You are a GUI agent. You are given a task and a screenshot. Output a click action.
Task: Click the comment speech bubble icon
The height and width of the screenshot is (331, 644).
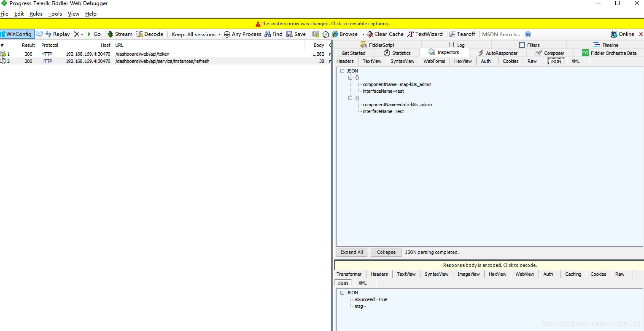click(x=39, y=34)
